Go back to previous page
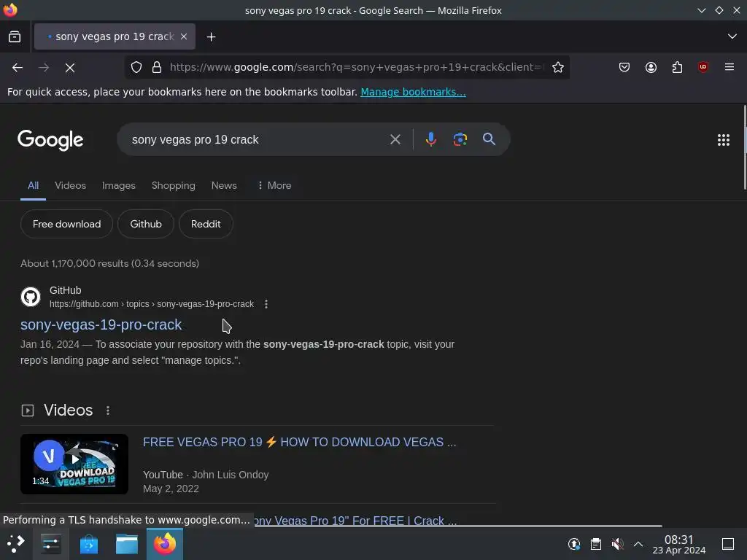 tap(18, 68)
